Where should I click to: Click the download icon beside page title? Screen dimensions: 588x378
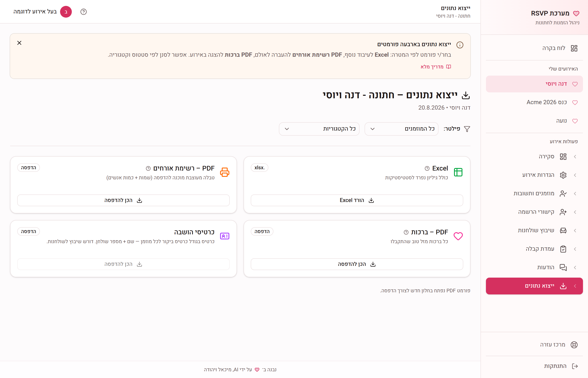[x=466, y=95]
